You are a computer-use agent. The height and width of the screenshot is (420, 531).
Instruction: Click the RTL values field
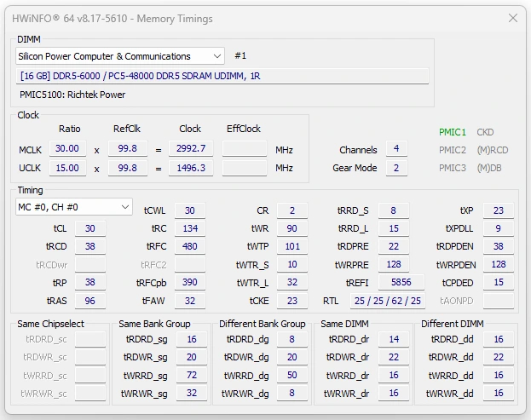388,301
